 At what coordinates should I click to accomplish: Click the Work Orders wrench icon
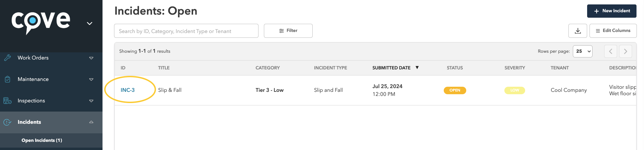click(7, 58)
